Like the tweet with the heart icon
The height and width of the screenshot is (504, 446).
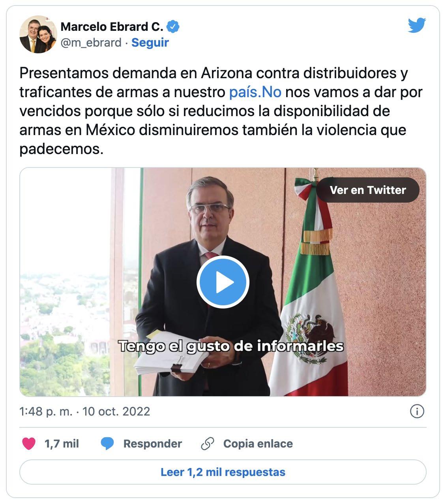pos(29,444)
